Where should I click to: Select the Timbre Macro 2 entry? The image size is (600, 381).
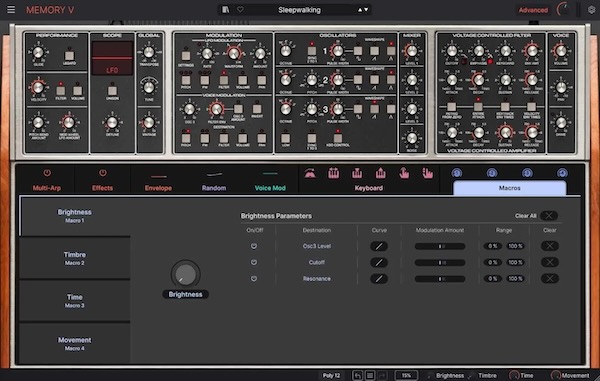coord(75,258)
